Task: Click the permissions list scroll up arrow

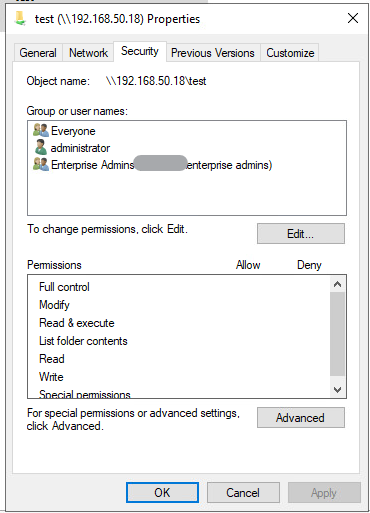Action: click(337, 284)
